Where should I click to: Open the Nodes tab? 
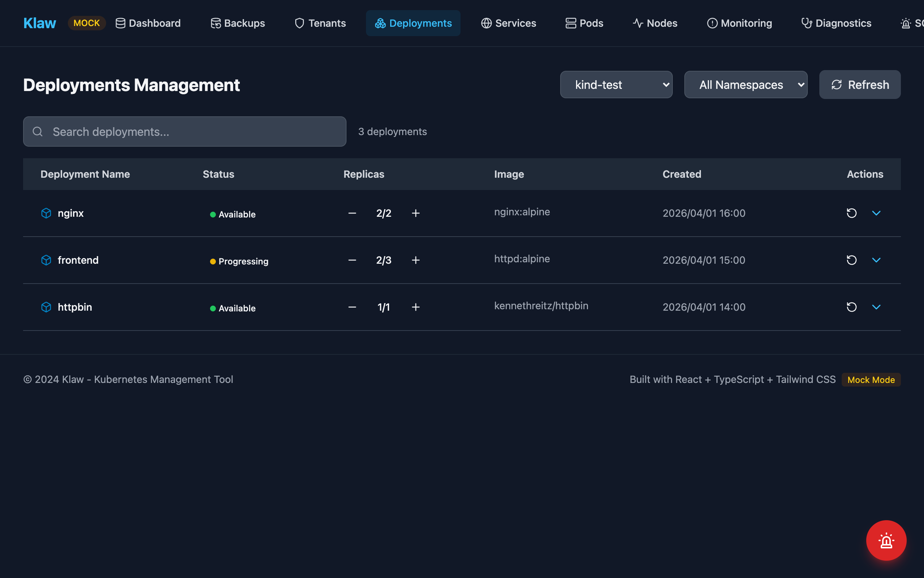tap(655, 23)
